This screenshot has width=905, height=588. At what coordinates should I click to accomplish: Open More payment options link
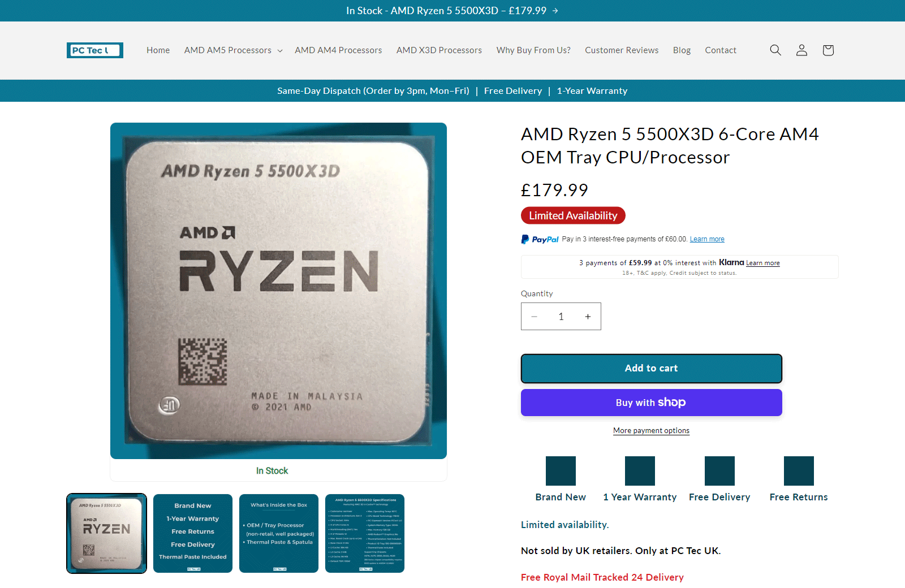pos(651,431)
